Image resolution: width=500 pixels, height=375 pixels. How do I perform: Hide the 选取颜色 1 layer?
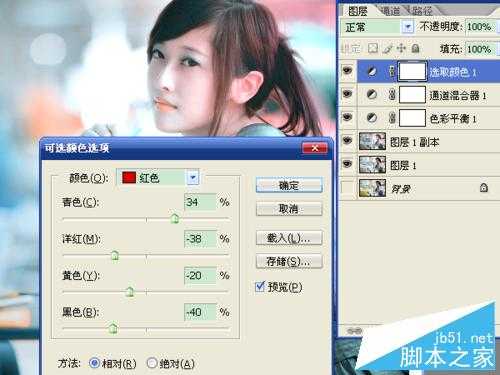tap(347, 71)
